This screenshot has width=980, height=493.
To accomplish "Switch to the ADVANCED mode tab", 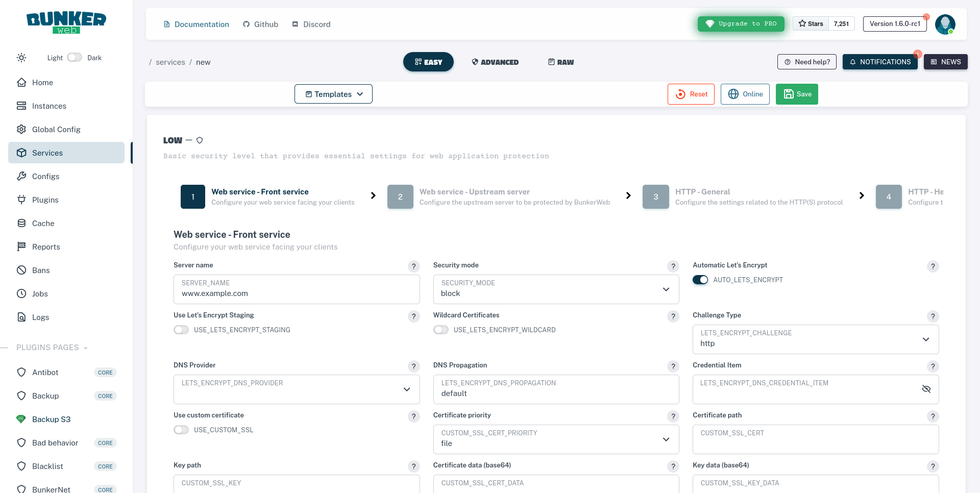I will pyautogui.click(x=495, y=62).
